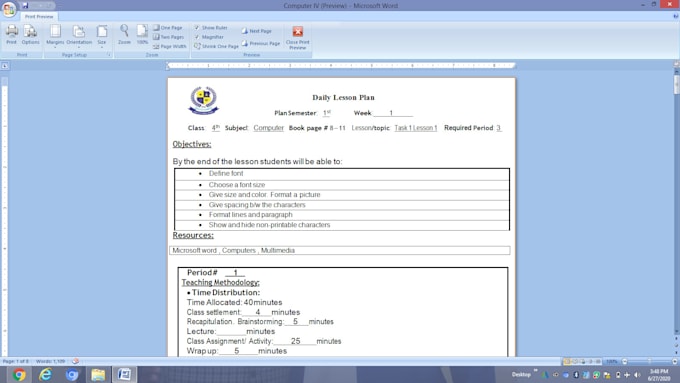Switch to Two Pages view
The width and height of the screenshot is (680, 383).
(168, 37)
